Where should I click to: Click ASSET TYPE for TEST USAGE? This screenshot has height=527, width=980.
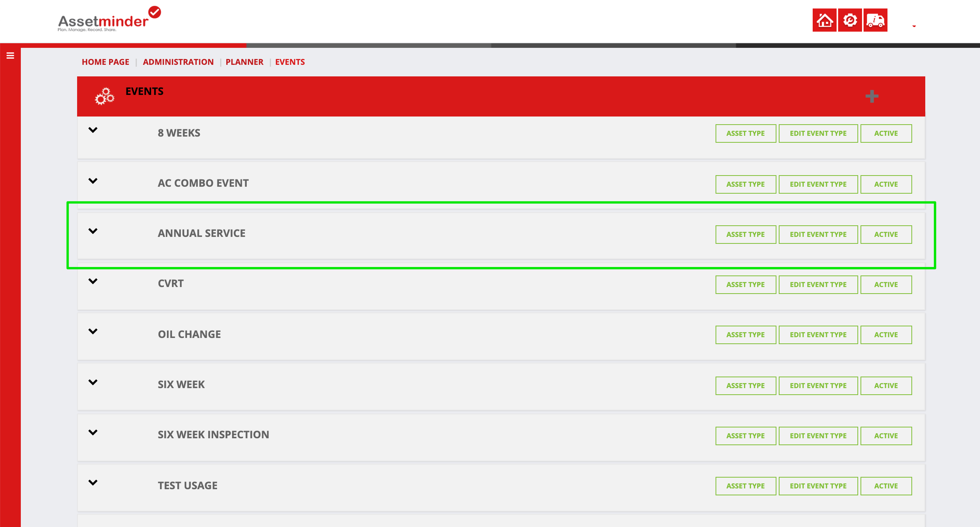click(x=746, y=486)
